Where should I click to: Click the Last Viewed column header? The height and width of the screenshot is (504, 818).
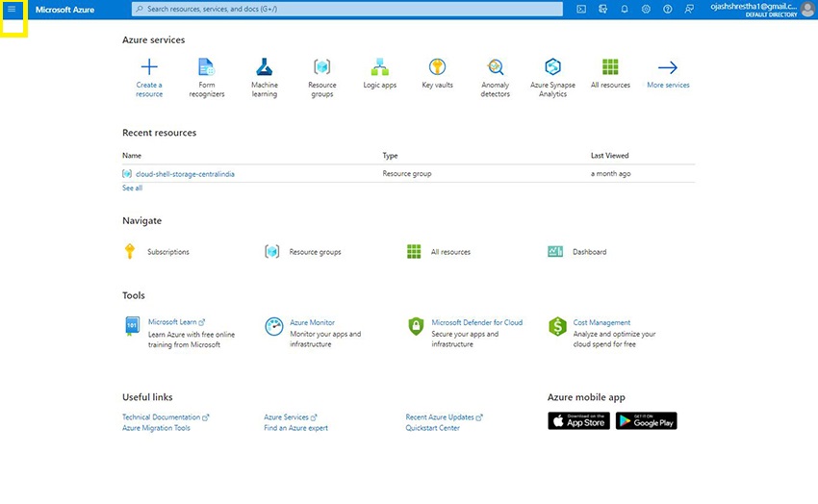tap(609, 155)
